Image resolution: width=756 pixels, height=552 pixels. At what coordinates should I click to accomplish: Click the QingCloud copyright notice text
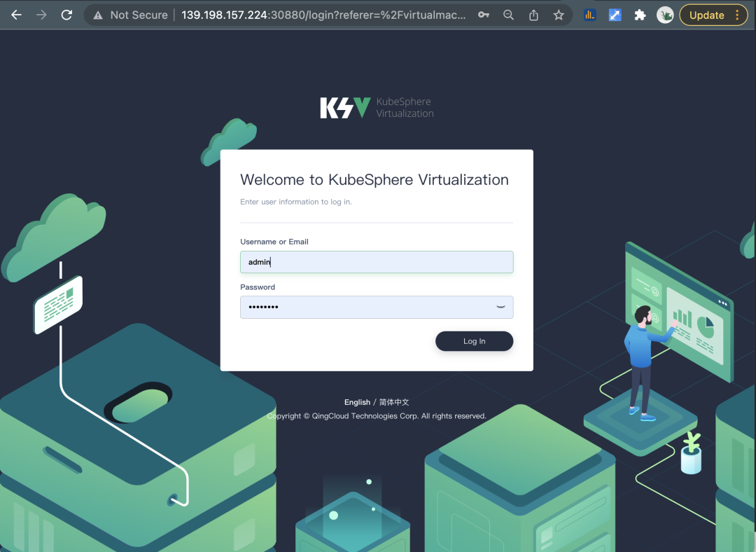click(x=377, y=416)
